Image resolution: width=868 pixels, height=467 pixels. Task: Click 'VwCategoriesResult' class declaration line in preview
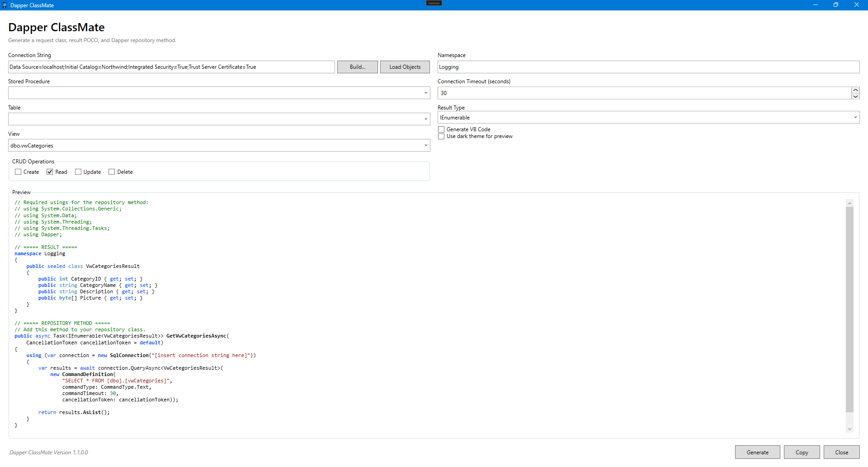click(83, 266)
